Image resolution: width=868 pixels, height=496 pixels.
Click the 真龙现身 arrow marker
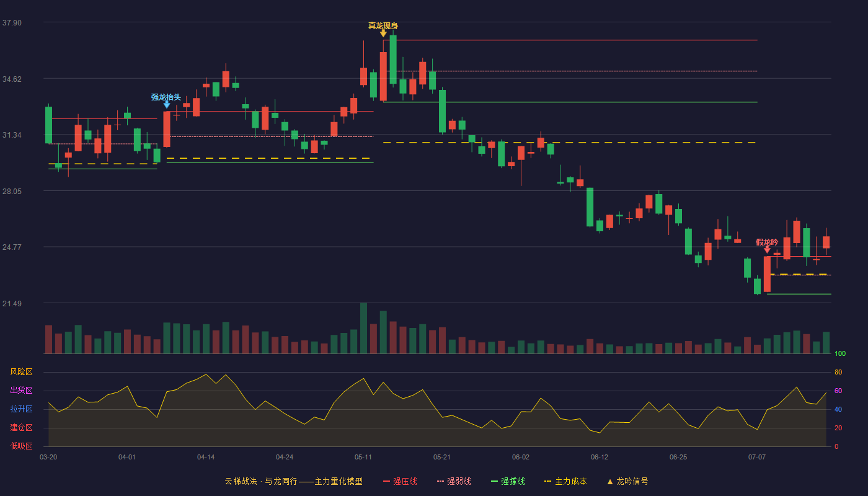[383, 33]
